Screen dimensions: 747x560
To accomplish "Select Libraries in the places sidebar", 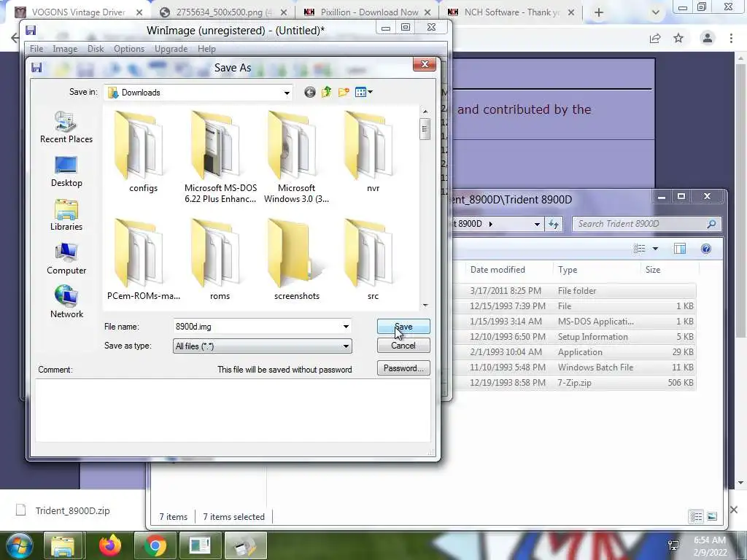I will pos(66,216).
